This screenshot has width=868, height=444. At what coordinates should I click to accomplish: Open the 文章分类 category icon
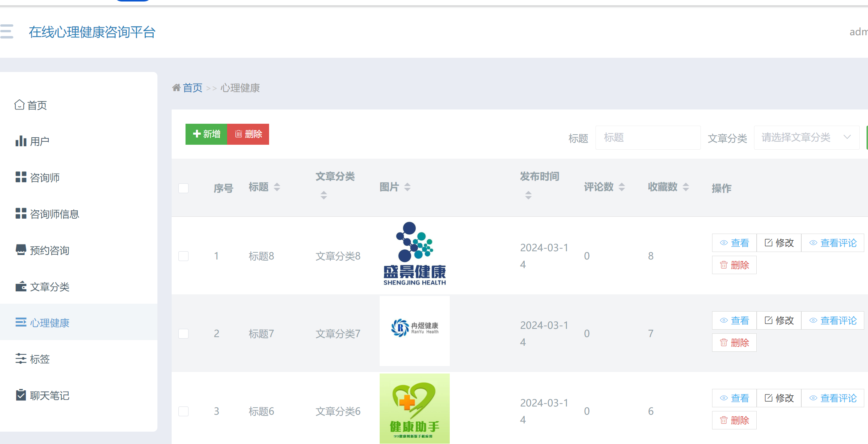21,286
